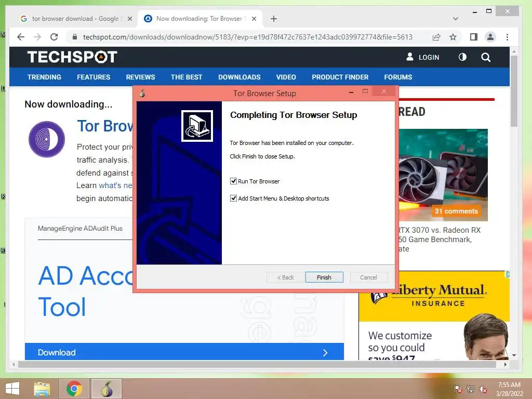Open a new Chrome tab with plus
The width and height of the screenshot is (532, 399).
coord(274,19)
